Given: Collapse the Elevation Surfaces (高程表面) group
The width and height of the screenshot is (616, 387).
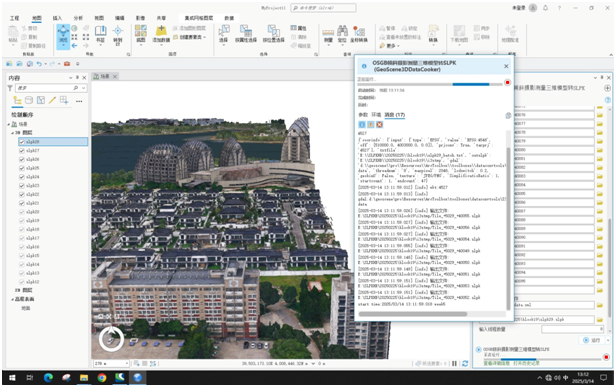Looking at the screenshot, I should point(13,299).
